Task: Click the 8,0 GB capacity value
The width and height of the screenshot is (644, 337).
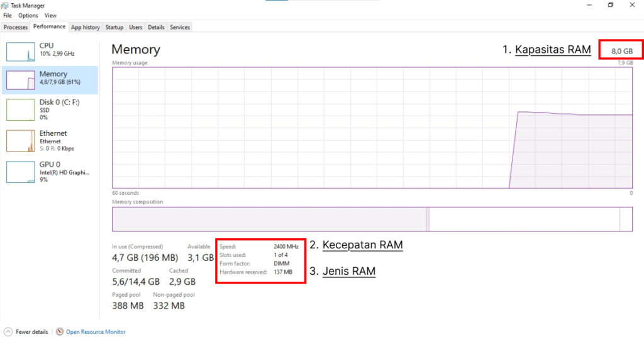Action: coord(622,52)
